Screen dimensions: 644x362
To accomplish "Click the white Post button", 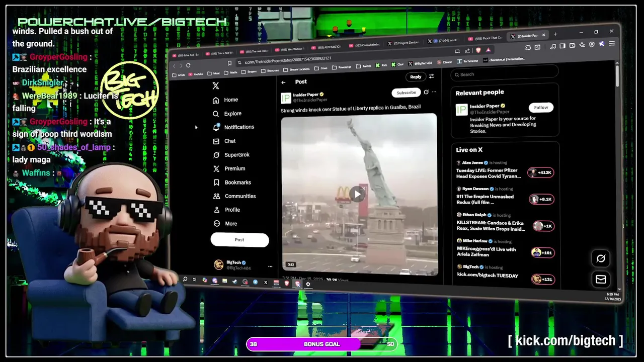I will tap(239, 240).
